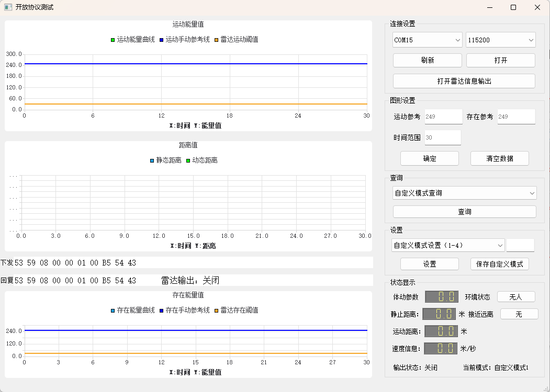The width and height of the screenshot is (550, 392).
Task: Focus the 存在参考 input field
Action: 517,117
